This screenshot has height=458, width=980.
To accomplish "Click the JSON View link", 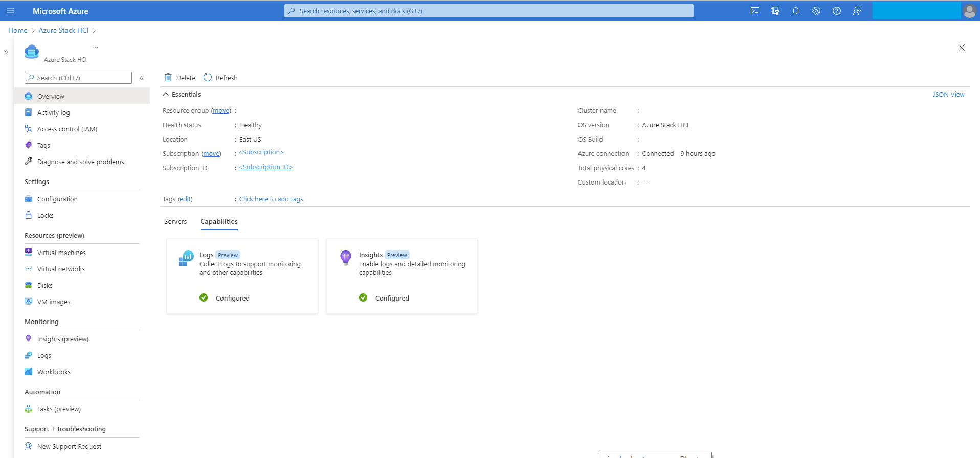I will coord(948,95).
